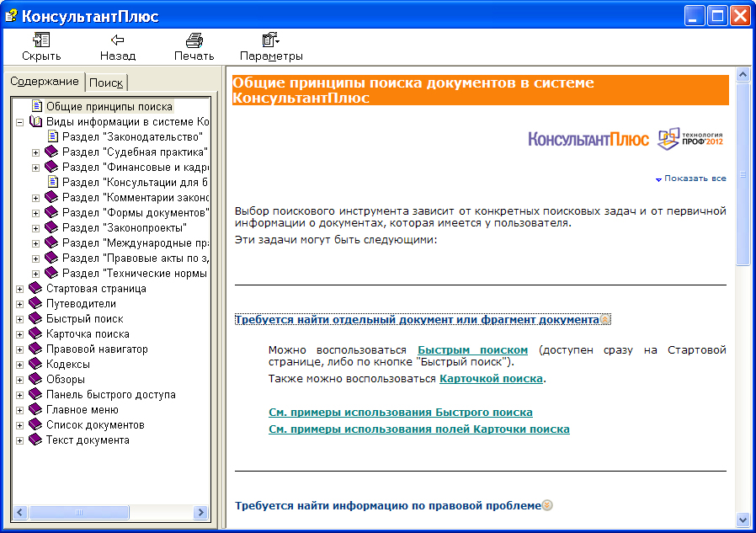Select the Обзоры tree item
This screenshot has width=756, height=533.
66,379
